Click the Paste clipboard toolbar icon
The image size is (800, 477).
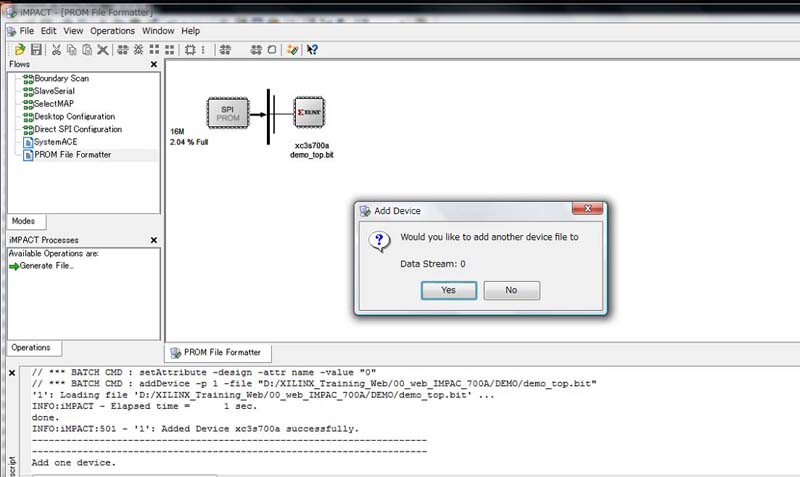pyautogui.click(x=87, y=49)
